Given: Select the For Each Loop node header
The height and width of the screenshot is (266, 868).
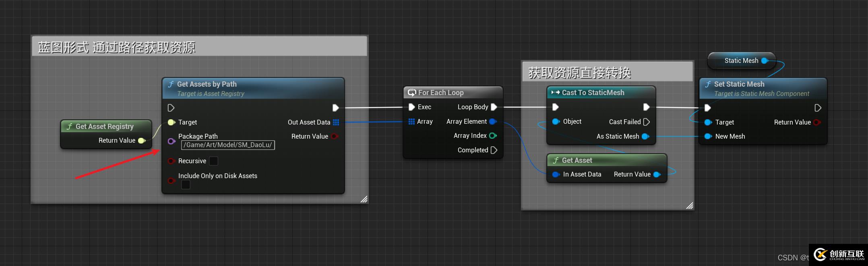Looking at the screenshot, I should (x=453, y=93).
